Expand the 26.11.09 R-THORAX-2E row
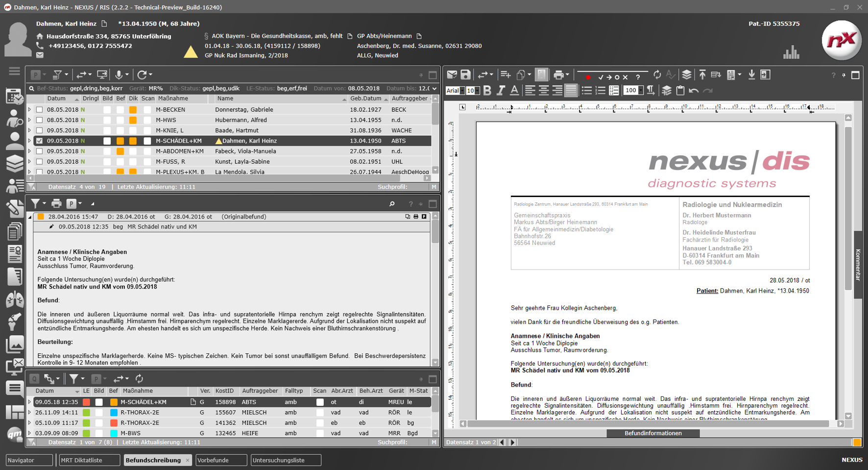The height and width of the screenshot is (470, 868). click(x=30, y=413)
